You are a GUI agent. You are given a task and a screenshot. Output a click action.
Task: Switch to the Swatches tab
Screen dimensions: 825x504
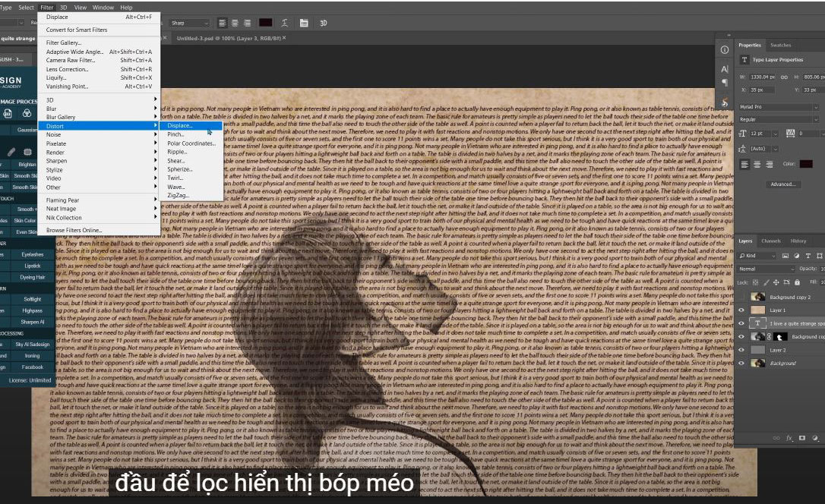(x=780, y=45)
